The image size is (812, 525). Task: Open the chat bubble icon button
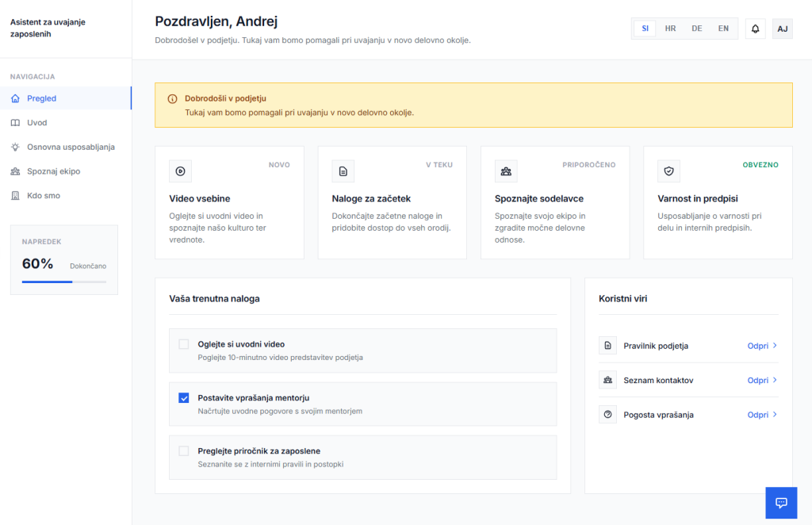(780, 503)
